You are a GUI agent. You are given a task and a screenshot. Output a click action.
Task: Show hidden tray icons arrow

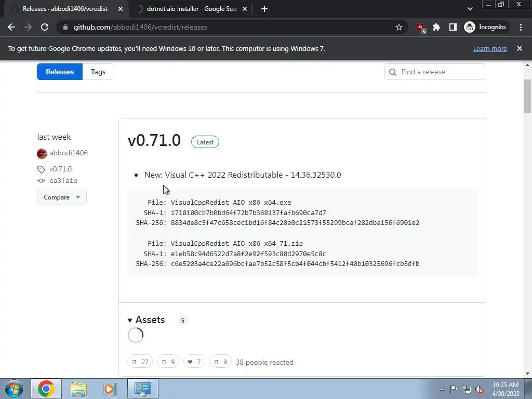click(x=442, y=389)
